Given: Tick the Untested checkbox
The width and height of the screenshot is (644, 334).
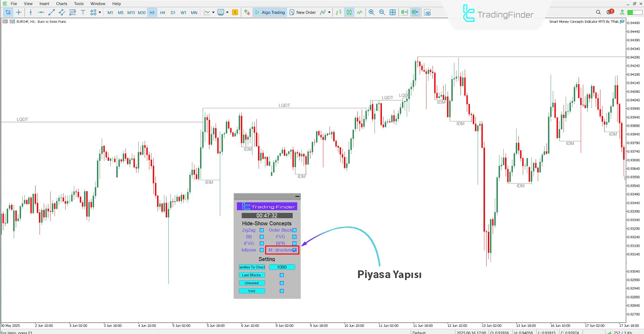Looking at the screenshot, I should 282,283.
